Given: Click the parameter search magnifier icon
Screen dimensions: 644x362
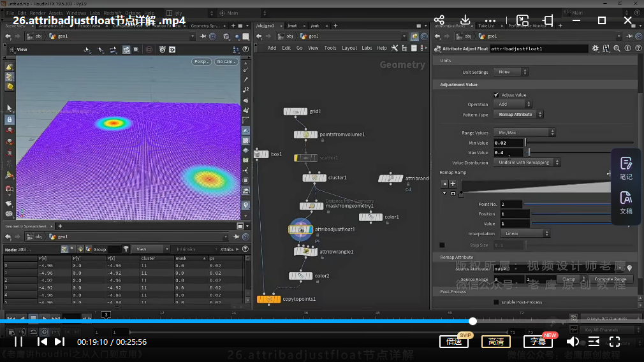Looking at the screenshot, I should pyautogui.click(x=617, y=48).
